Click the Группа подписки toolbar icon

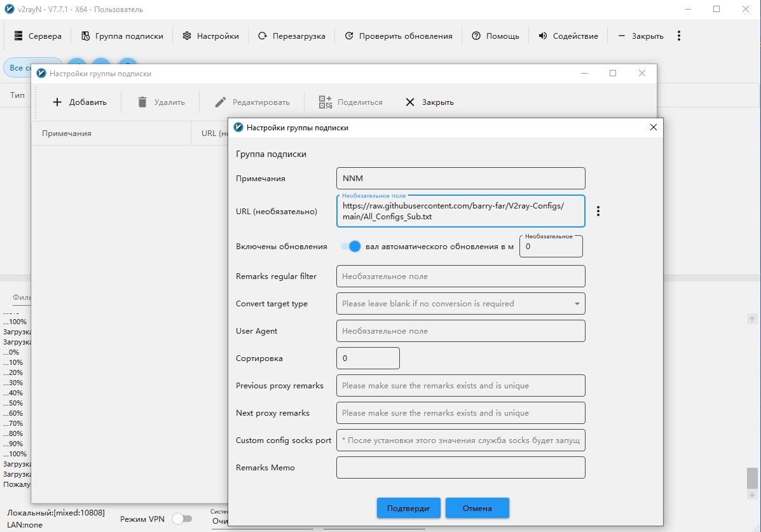click(x=85, y=36)
